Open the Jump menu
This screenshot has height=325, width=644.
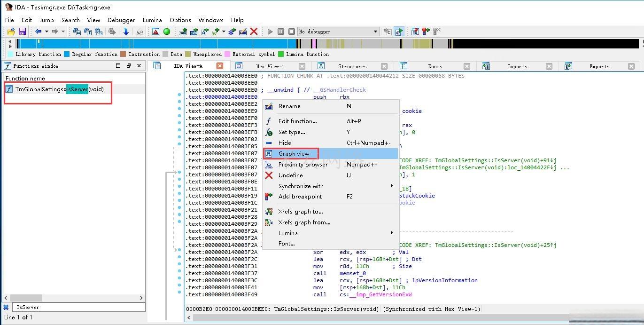pyautogui.click(x=47, y=20)
